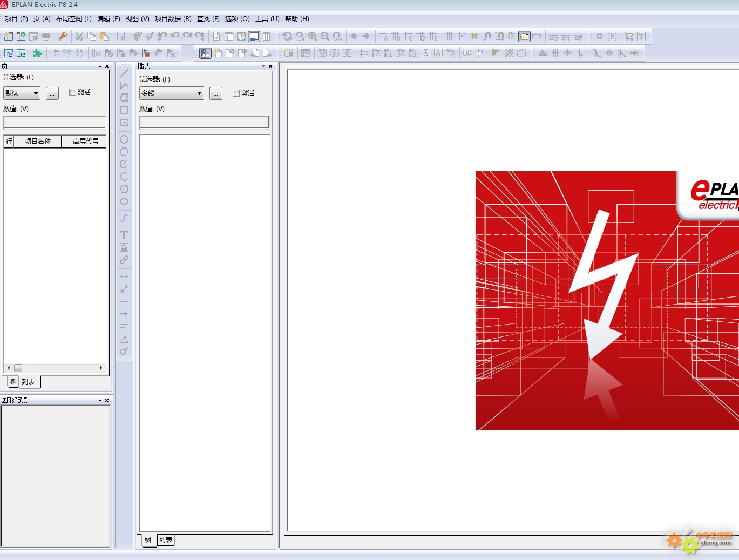
Task: Click the horizontal scrollbar thumb in 页 list
Action: (18, 368)
